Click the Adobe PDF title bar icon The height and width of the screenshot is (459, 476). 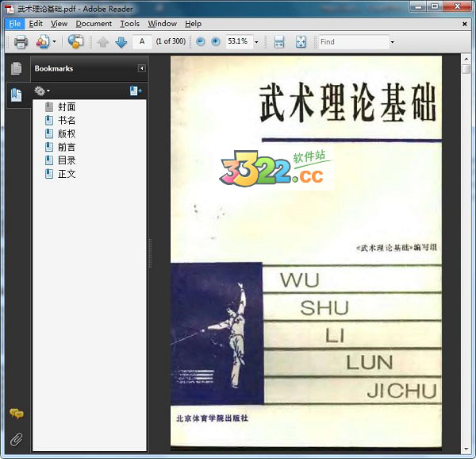tap(10, 9)
